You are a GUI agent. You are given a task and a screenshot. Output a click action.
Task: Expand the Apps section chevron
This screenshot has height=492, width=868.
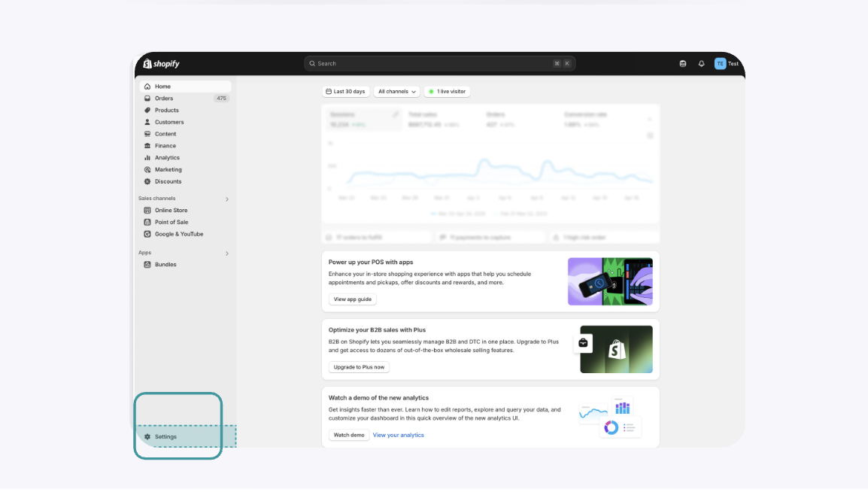(227, 254)
